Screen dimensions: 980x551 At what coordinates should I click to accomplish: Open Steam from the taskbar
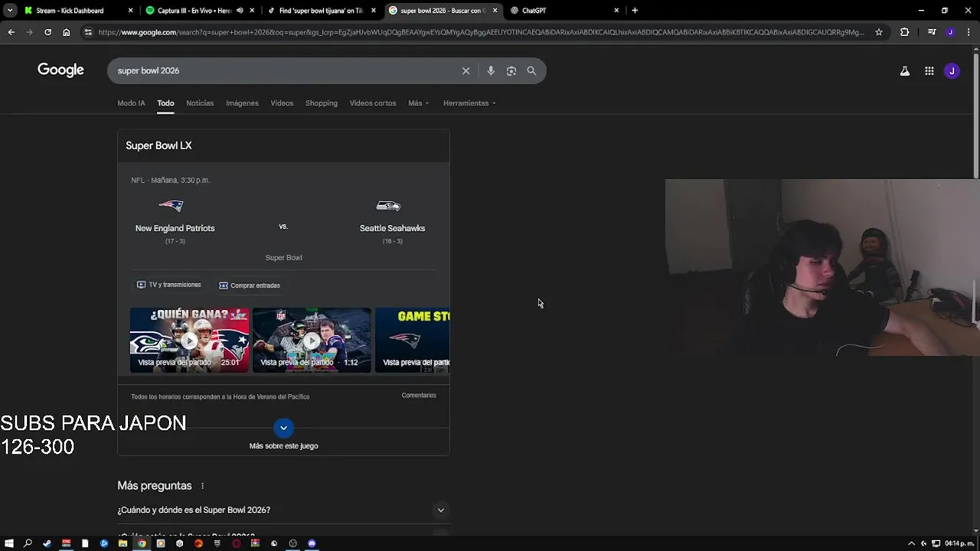click(x=47, y=543)
